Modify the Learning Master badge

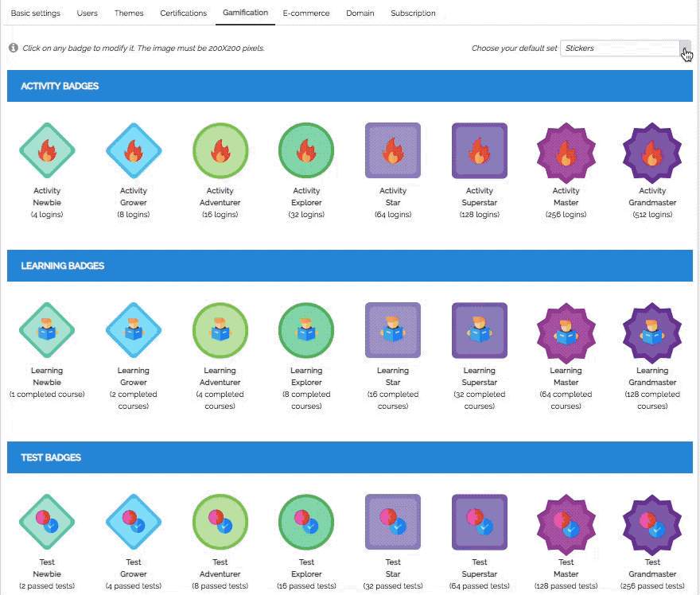566,329
